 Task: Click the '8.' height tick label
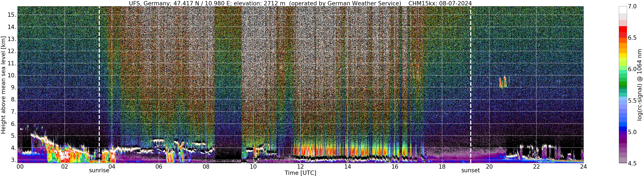pyautogui.click(x=14, y=99)
